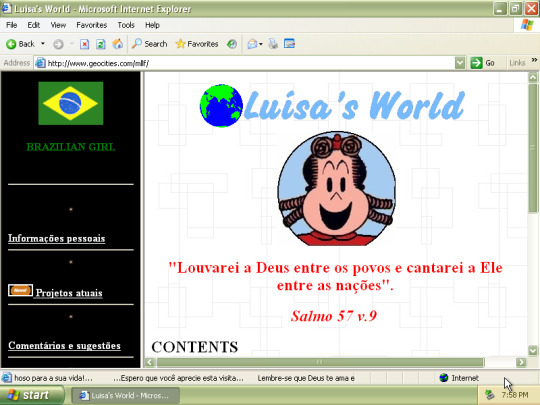
Task: Click the Windows logo throbber icon
Action: click(x=527, y=25)
